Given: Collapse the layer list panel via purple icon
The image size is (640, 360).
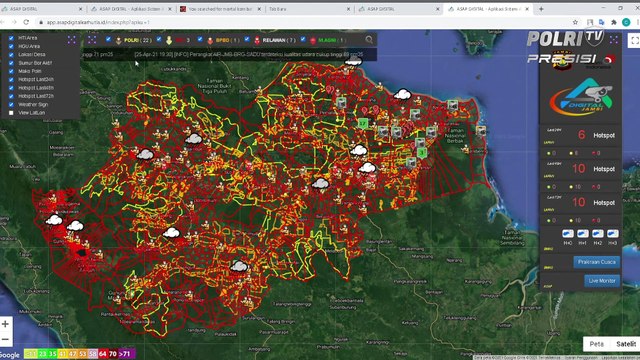Looking at the screenshot, I should coord(72,40).
